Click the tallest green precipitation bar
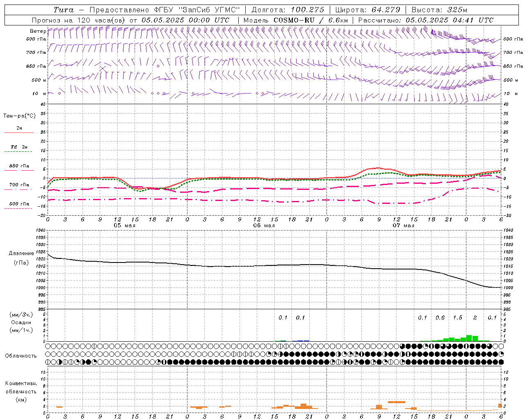The image size is (525, 420). click(469, 338)
